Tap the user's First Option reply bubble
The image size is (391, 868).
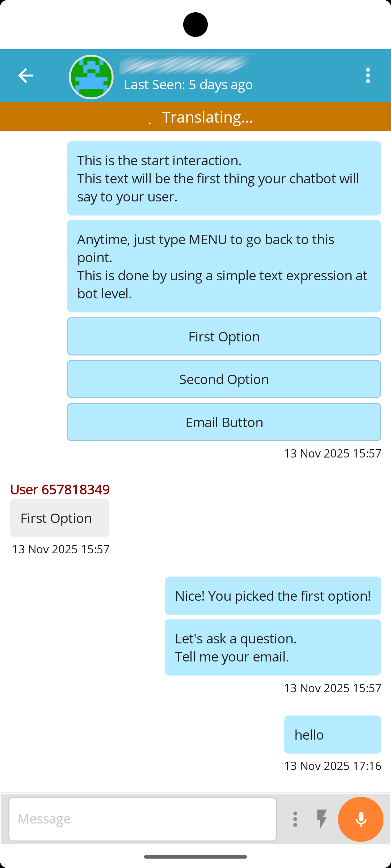pos(60,518)
